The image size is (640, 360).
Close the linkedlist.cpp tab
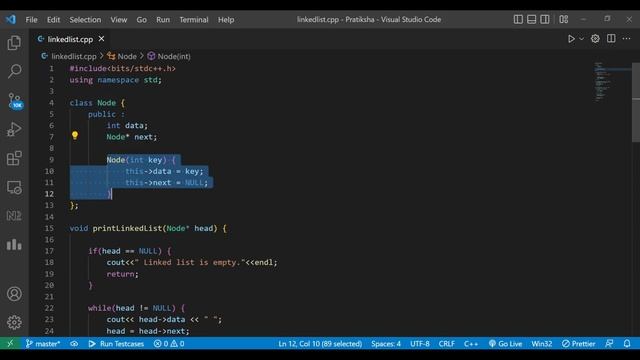[101, 39]
